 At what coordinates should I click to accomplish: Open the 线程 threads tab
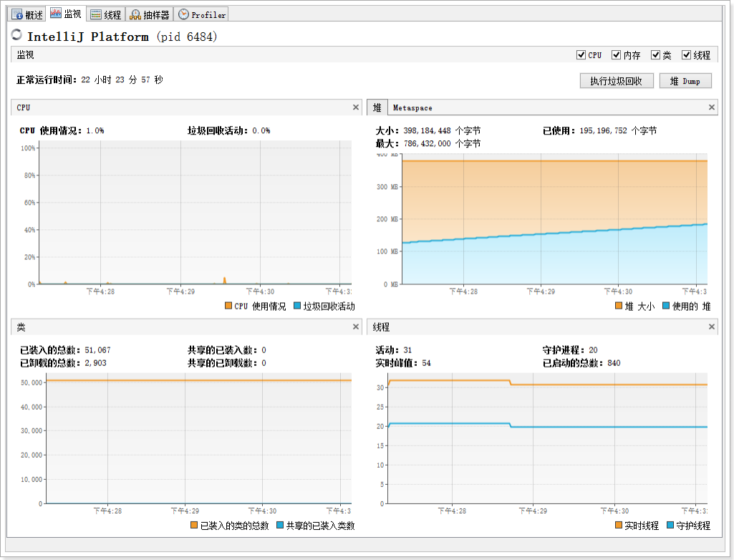pos(105,14)
